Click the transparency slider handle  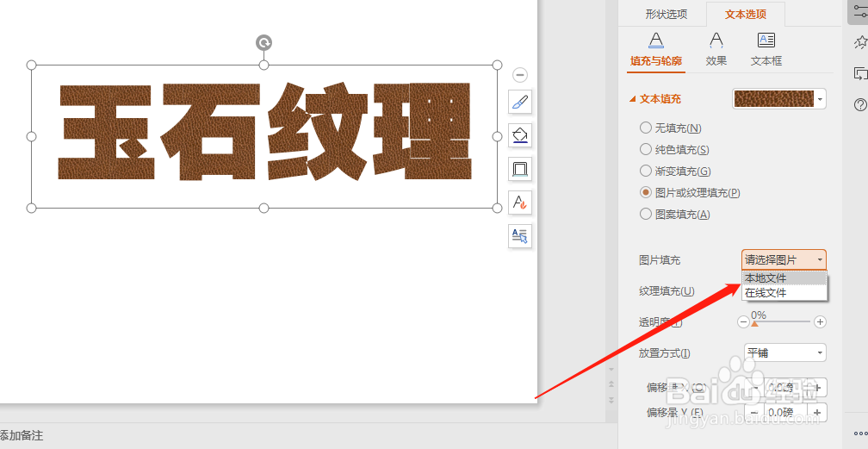[x=754, y=324]
